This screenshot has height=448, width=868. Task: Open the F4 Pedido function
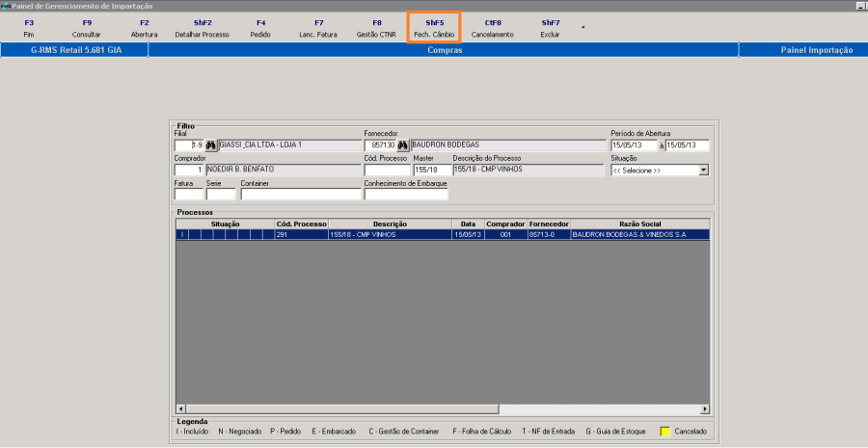[260, 29]
